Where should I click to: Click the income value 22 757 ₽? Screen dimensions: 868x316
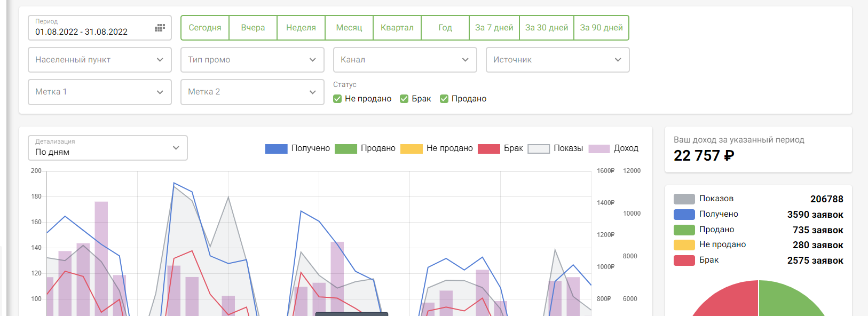(704, 156)
